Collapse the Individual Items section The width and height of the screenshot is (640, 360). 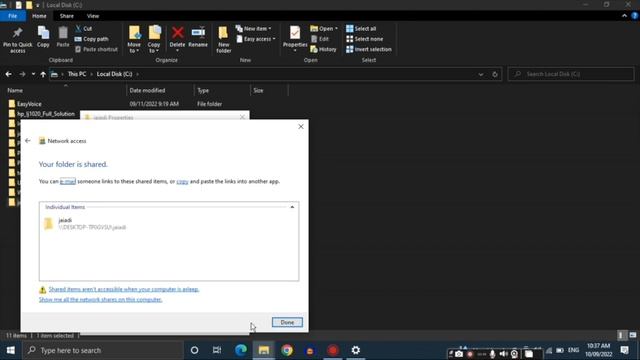point(292,207)
